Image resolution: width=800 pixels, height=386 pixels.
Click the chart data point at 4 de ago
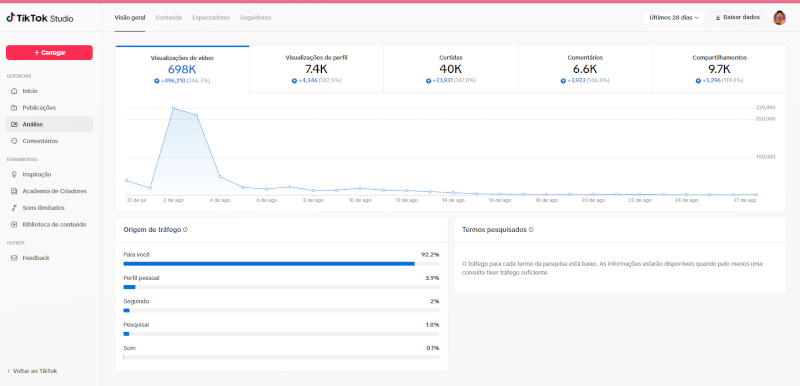tap(220, 176)
